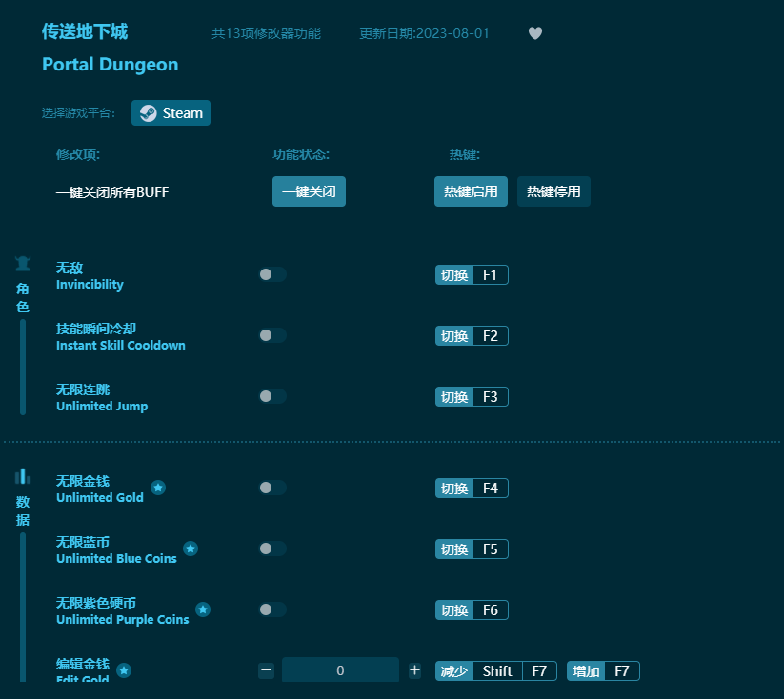Click the Edit Gold value input field
Screen dimensions: 784x699
pyautogui.click(x=340, y=669)
